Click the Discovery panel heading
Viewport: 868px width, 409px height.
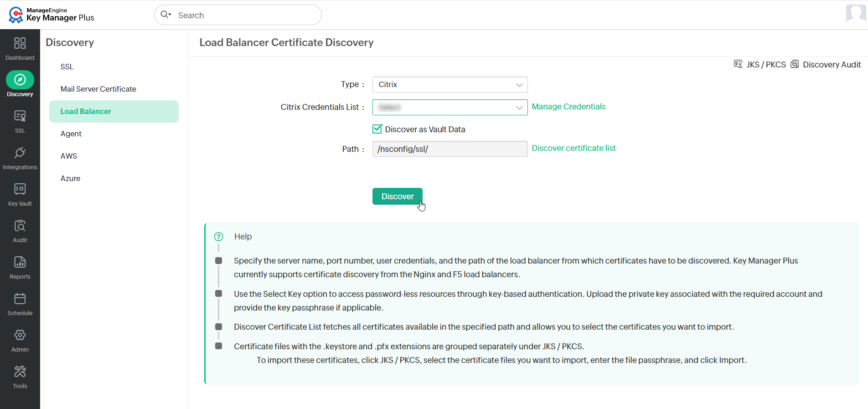point(70,42)
